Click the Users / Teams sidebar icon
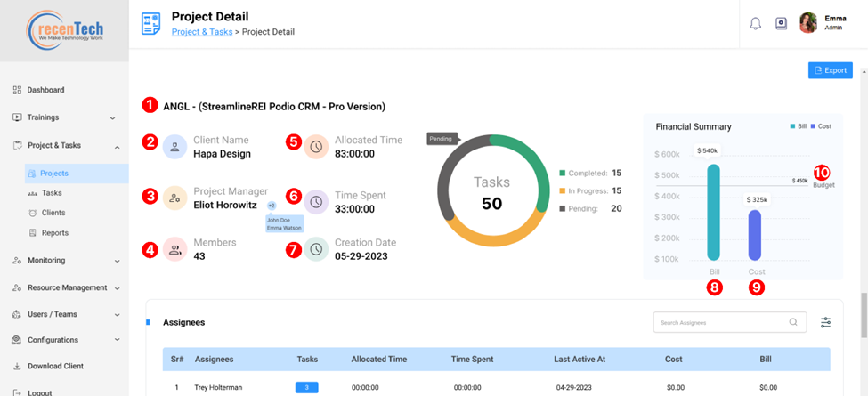Viewport: 868px width, 396px height. coord(17,314)
